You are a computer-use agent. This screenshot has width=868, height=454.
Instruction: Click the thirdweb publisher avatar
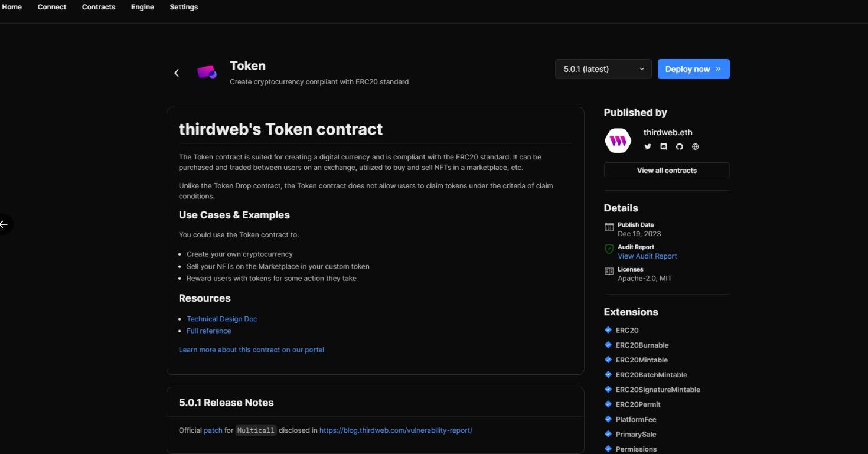(618, 141)
